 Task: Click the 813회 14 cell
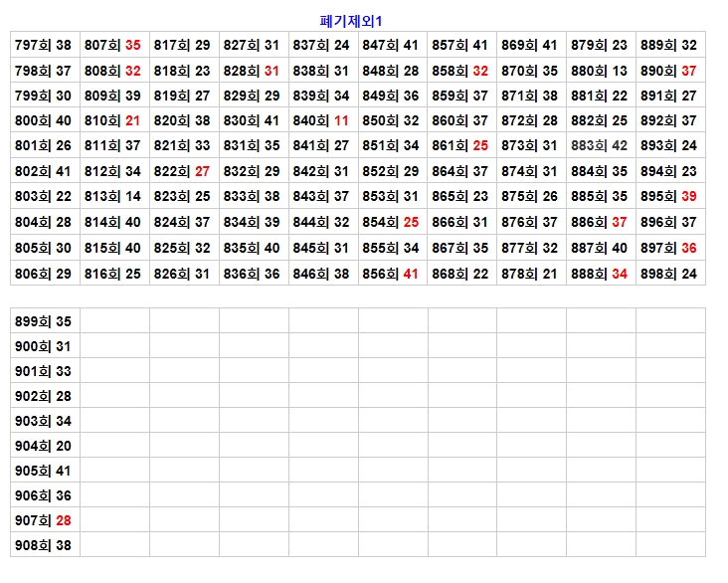[113, 196]
